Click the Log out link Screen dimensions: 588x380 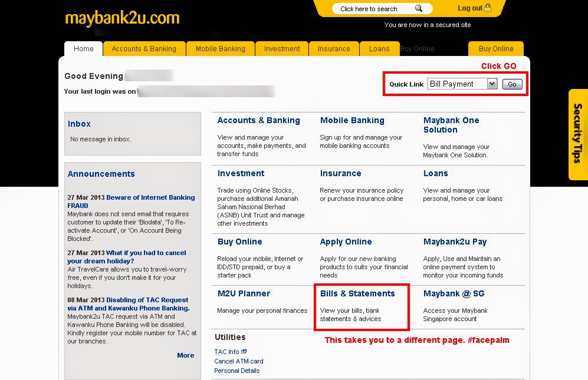470,8
